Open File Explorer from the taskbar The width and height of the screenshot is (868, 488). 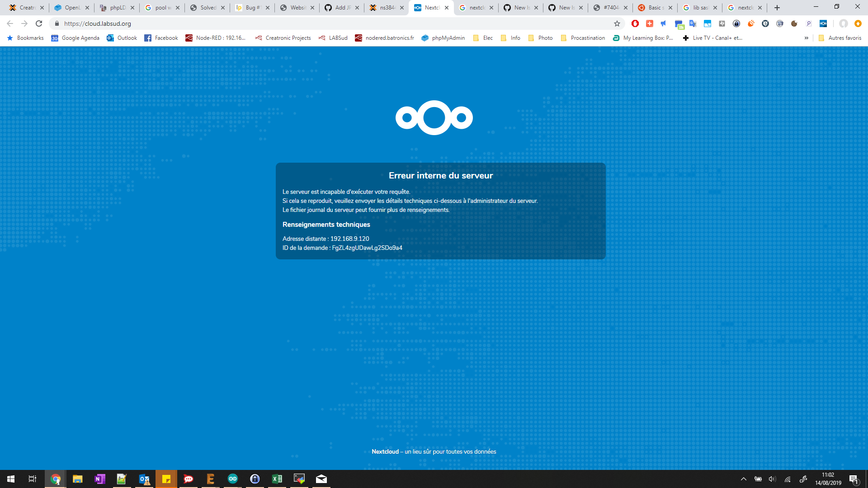click(x=78, y=479)
